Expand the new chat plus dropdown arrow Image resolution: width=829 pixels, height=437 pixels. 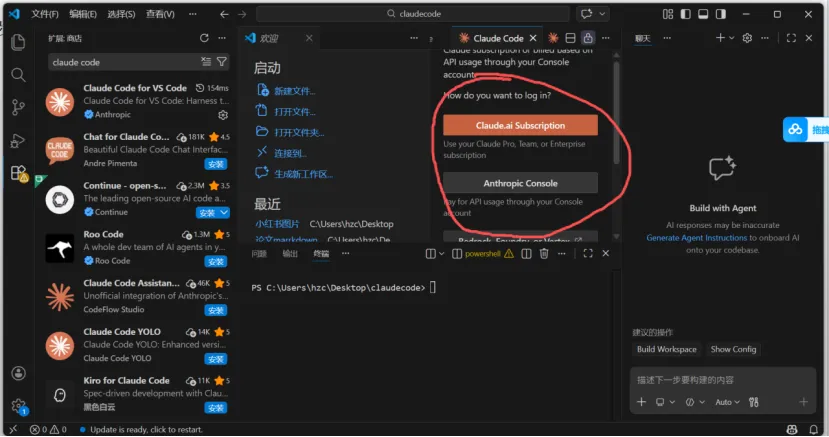732,38
